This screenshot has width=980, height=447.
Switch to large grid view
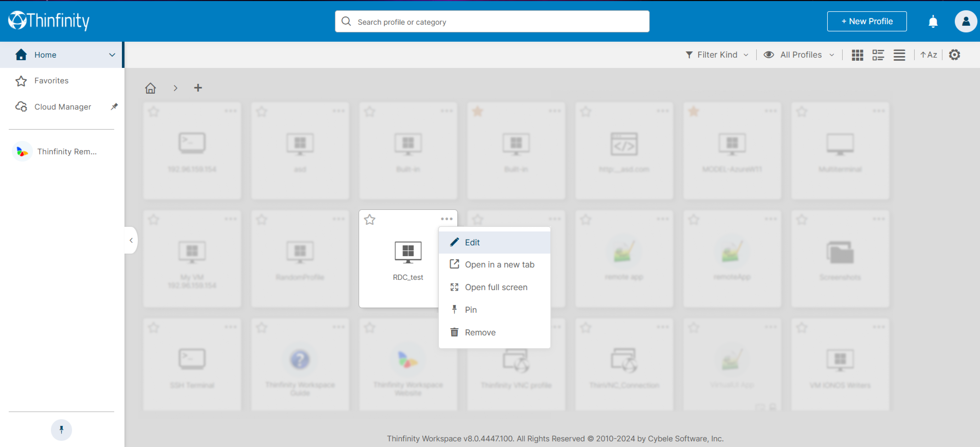click(x=857, y=55)
